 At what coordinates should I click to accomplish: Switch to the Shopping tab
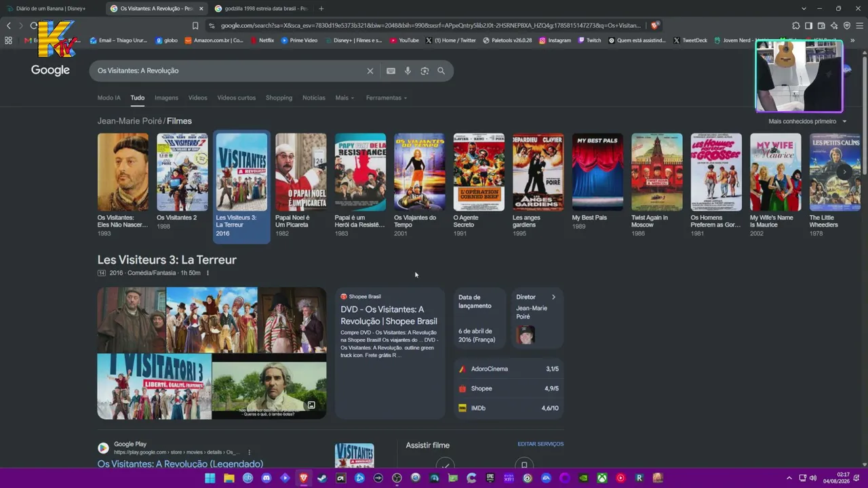[279, 98]
